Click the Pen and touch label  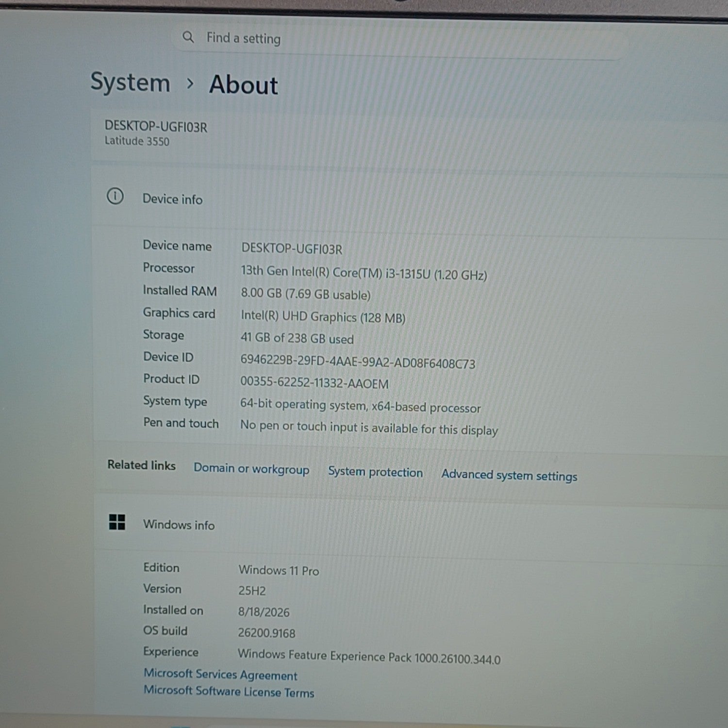click(x=181, y=423)
